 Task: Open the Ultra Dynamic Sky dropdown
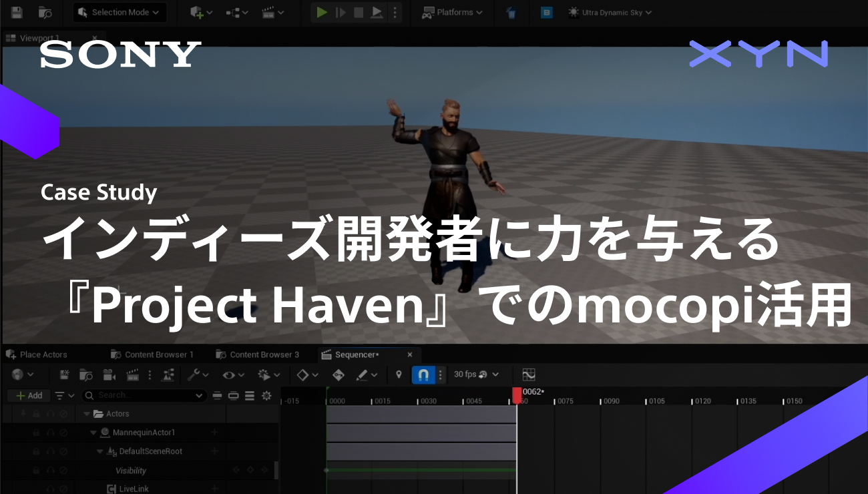[x=610, y=12]
